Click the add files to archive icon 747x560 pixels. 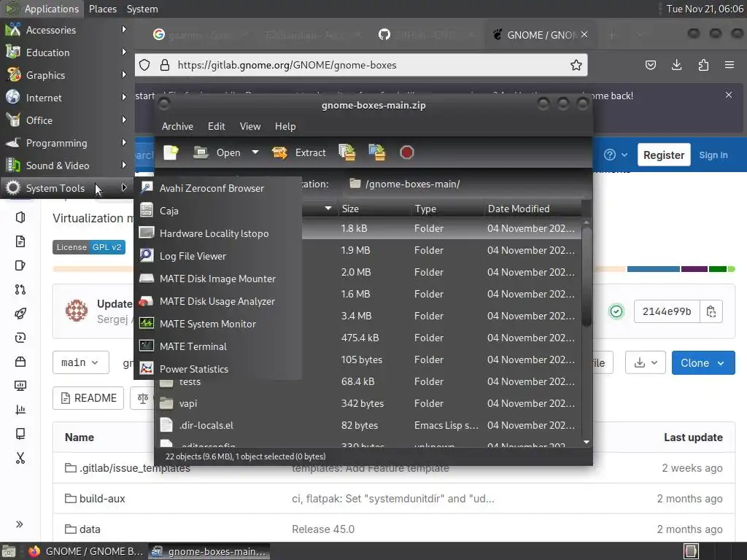pyautogui.click(x=347, y=152)
